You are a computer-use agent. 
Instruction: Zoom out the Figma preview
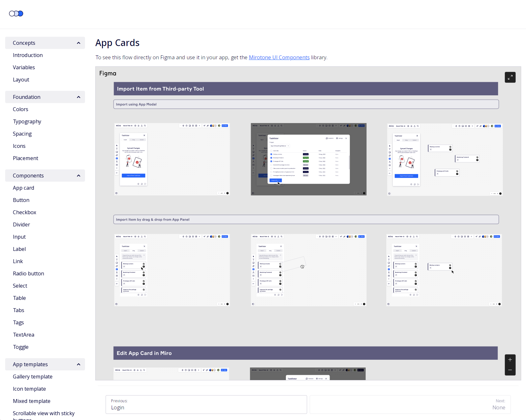coord(510,370)
